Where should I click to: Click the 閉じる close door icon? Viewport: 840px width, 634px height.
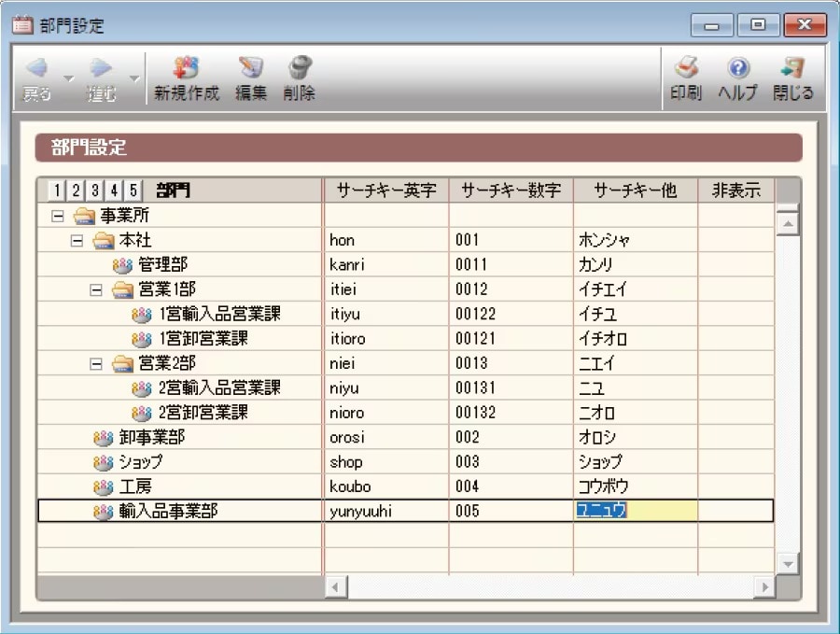pos(792,68)
